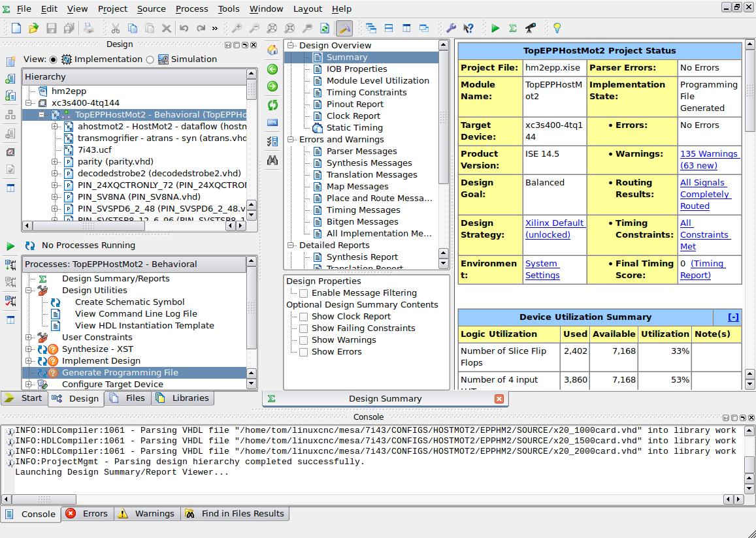Select the Simulation view radio button

(150, 59)
